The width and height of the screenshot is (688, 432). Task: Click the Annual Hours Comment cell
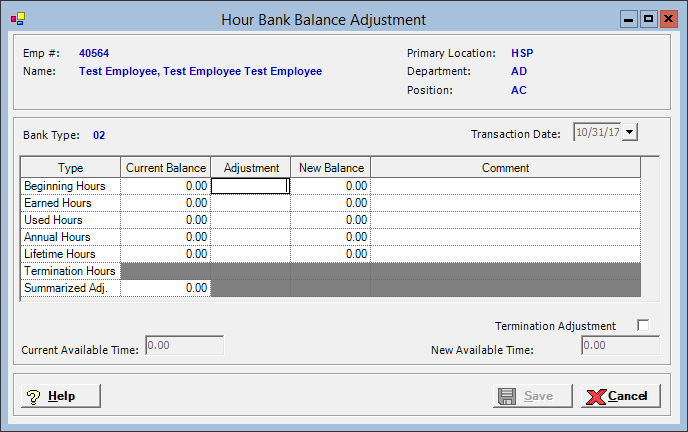(x=505, y=237)
